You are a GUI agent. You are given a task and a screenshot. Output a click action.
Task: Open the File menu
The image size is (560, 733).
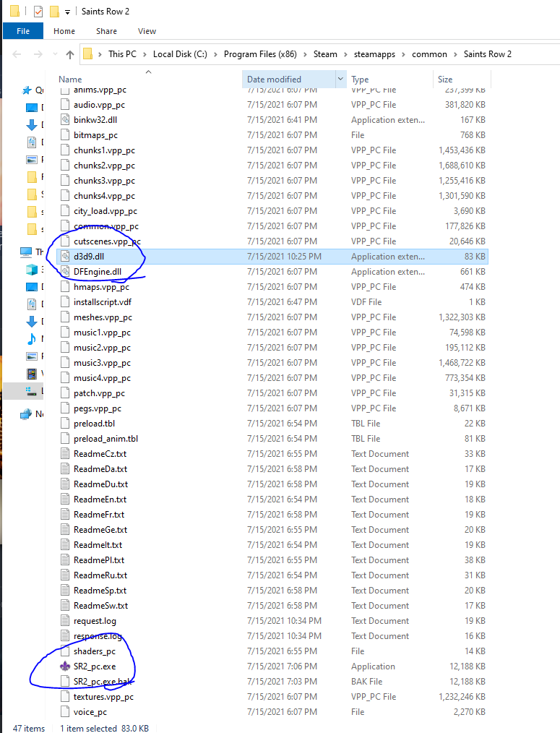click(x=23, y=31)
